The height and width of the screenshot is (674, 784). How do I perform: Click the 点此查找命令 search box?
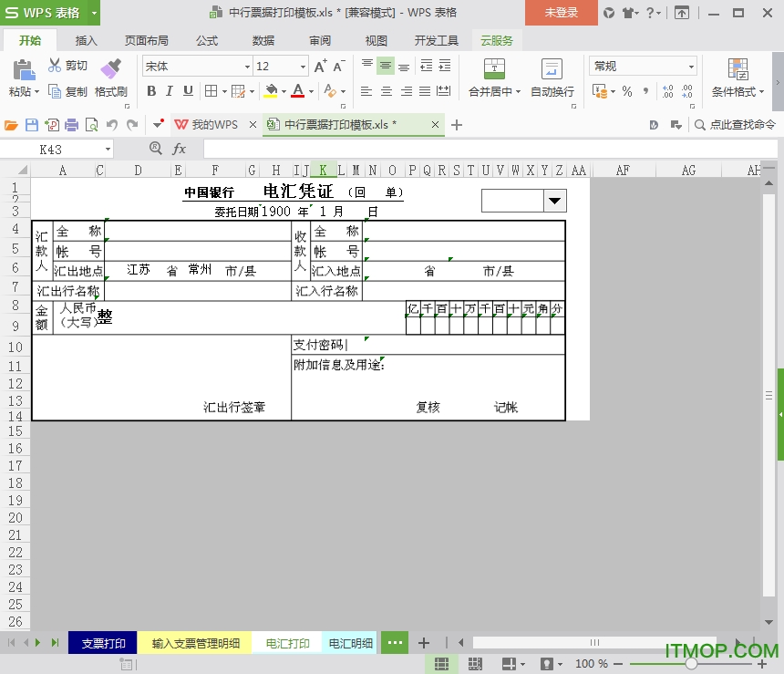click(x=735, y=125)
